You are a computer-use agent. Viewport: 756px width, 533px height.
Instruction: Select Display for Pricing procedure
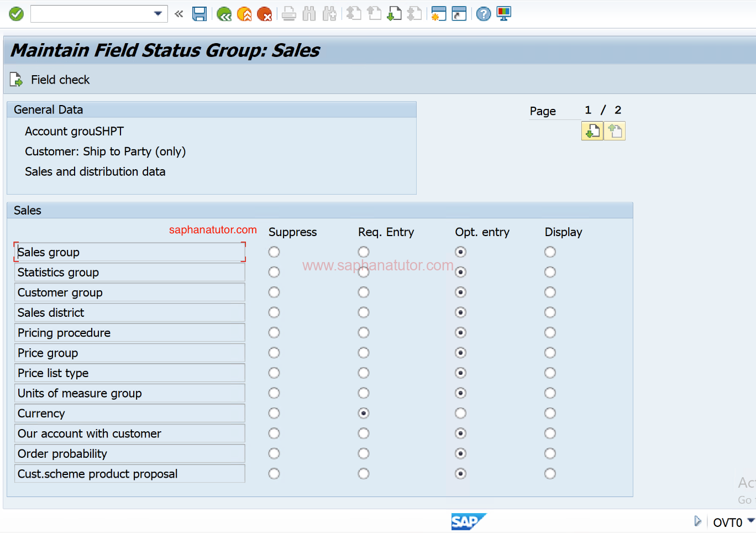pos(550,333)
